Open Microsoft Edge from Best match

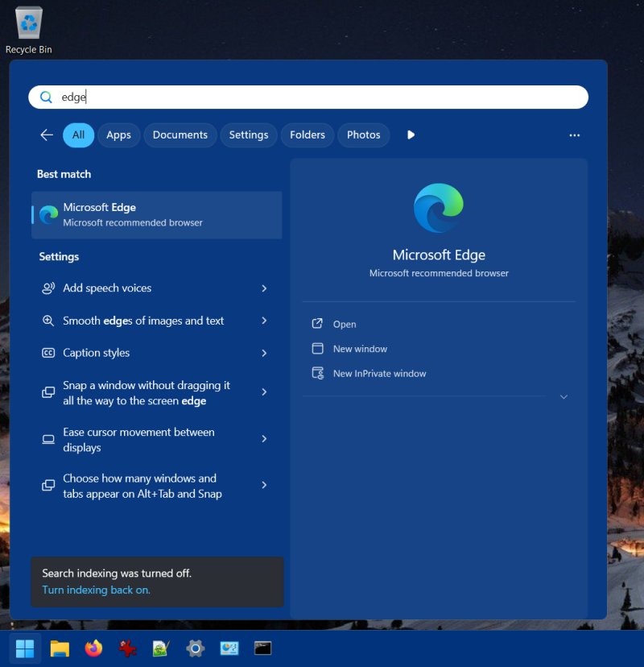click(156, 214)
